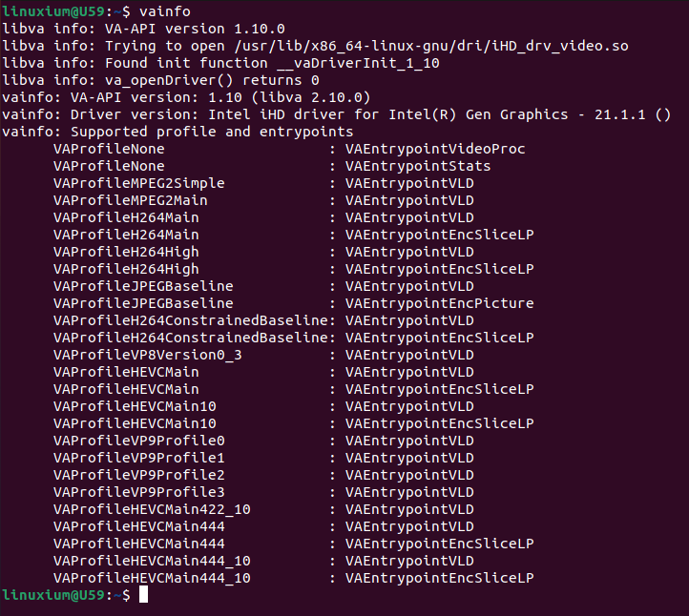The image size is (689, 616).
Task: Click the VAProfileVP8Version0_3 profile name
Action: click(148, 355)
